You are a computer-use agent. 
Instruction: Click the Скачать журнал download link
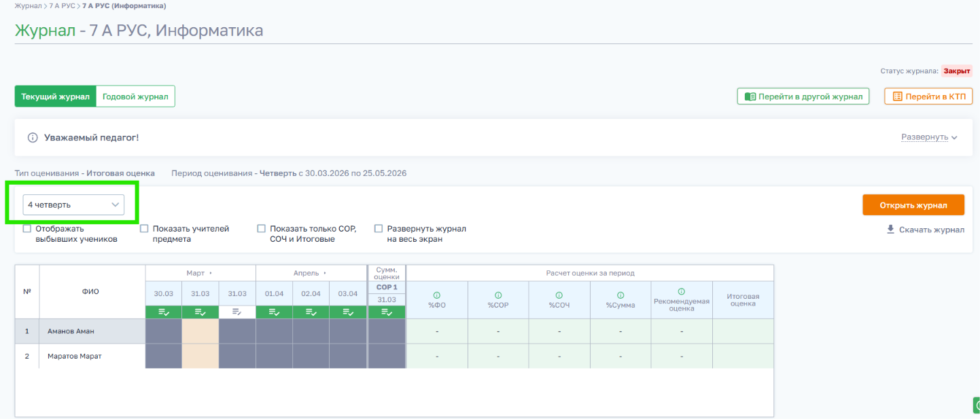[x=925, y=230]
